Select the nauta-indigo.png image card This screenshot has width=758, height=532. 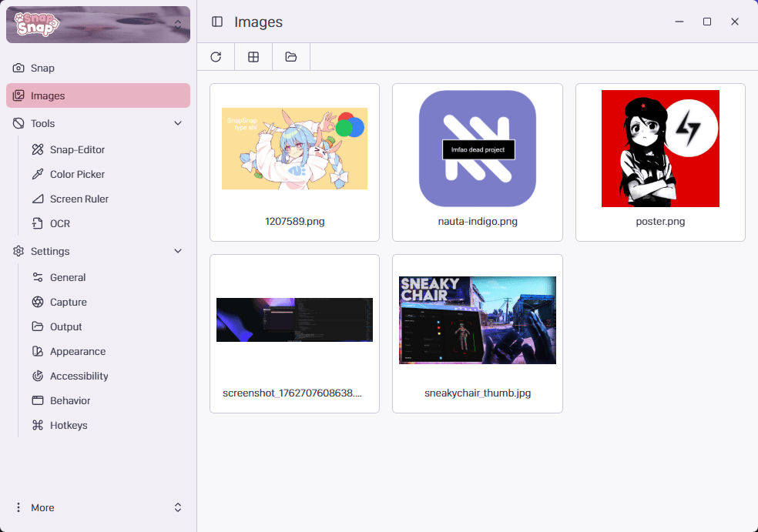[x=477, y=162]
